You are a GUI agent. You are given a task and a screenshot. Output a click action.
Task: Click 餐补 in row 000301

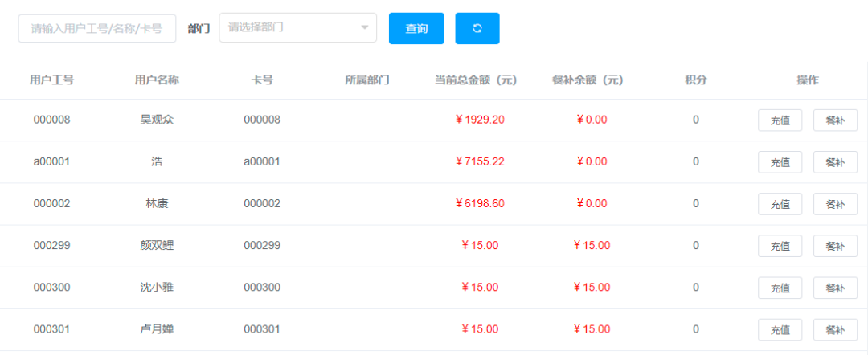pos(835,329)
